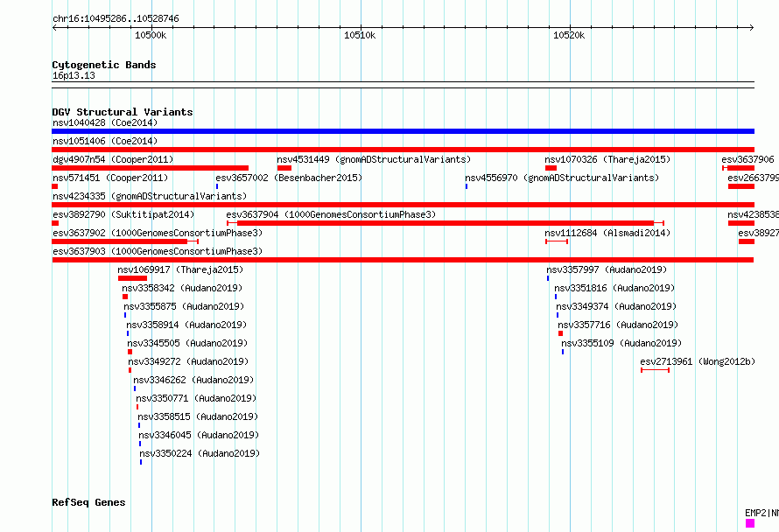The height and width of the screenshot is (532, 779).
Task: Open the nsv1051406 (Coe2014) variant label
Action: coord(105,141)
